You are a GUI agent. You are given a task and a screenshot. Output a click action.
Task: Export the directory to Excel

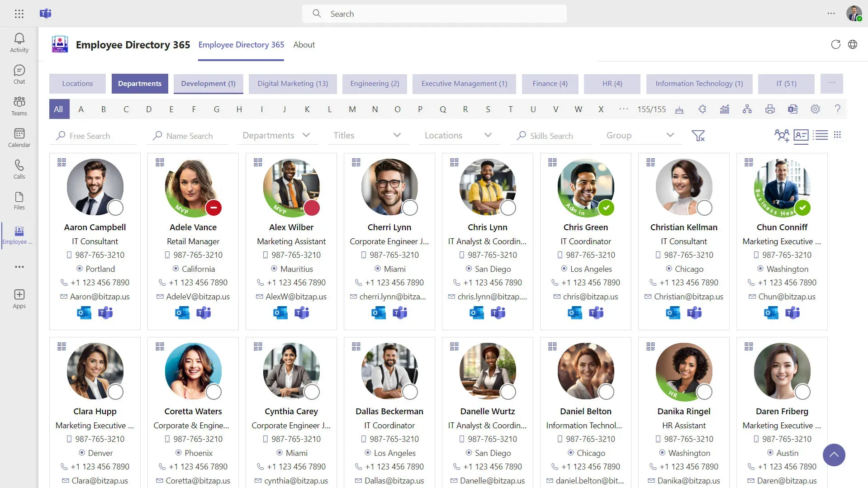click(792, 109)
